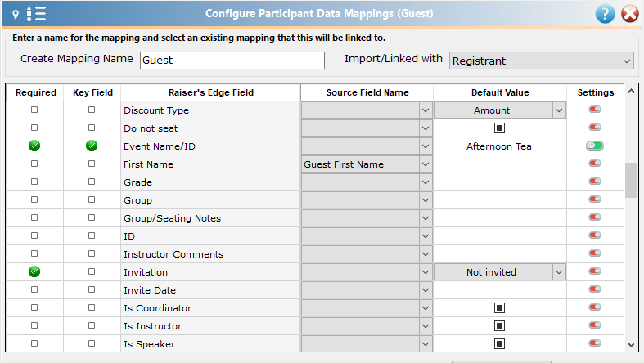Click the pin icon in title bar
Viewport: 644px width, 363px height.
pyautogui.click(x=16, y=15)
